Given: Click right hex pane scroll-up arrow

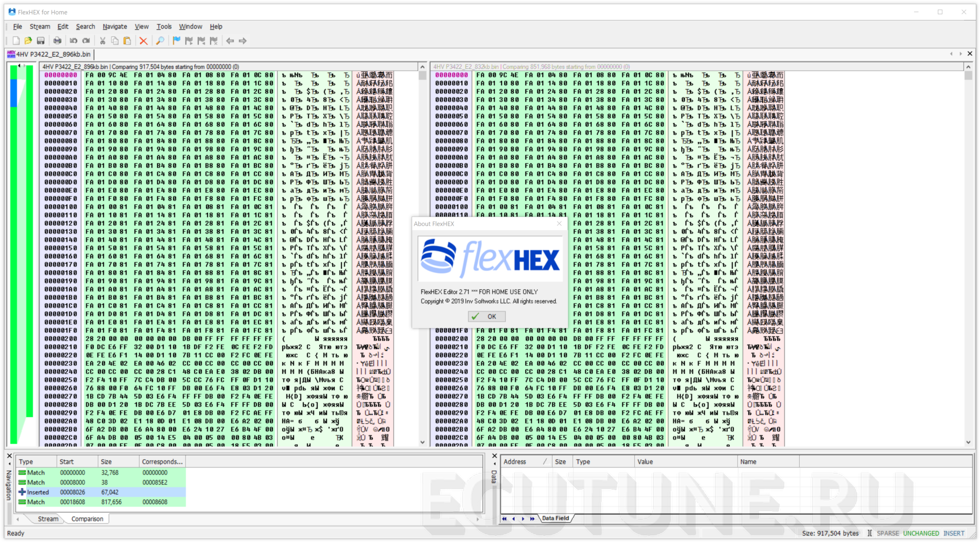Looking at the screenshot, I should tap(969, 67).
